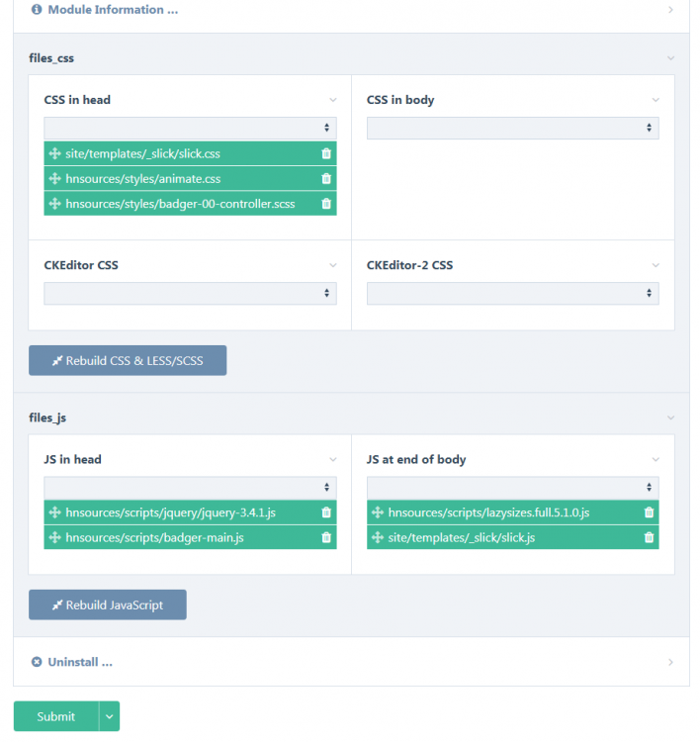
Task: Open the JS at end of body dropdown
Action: pos(512,488)
